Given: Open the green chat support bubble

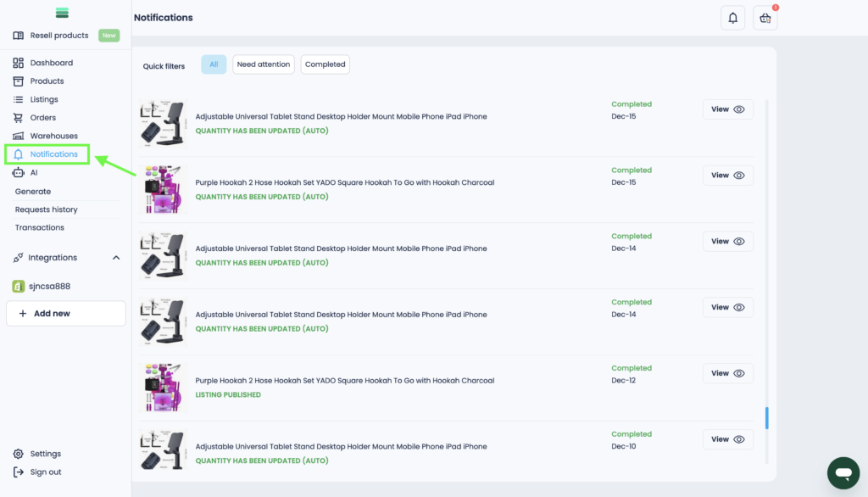Looking at the screenshot, I should pos(843,472).
